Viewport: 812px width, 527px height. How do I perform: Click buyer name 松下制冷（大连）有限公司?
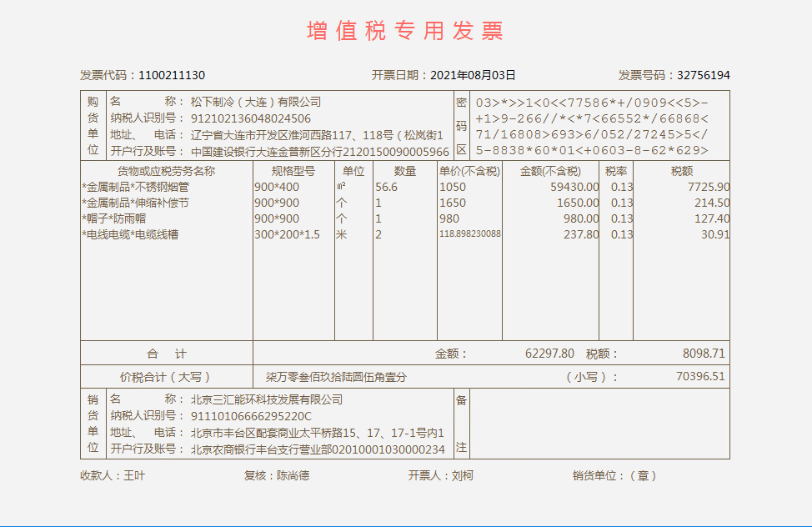pos(256,102)
